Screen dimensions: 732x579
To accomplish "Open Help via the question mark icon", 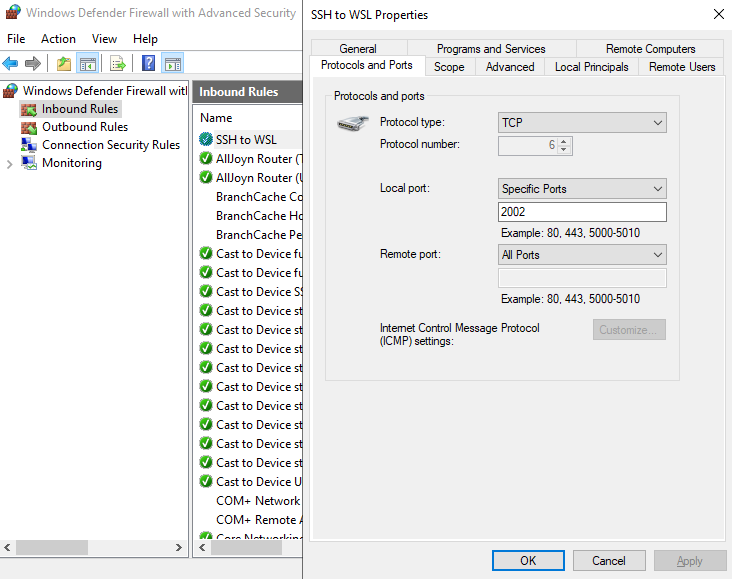I will pyautogui.click(x=148, y=63).
